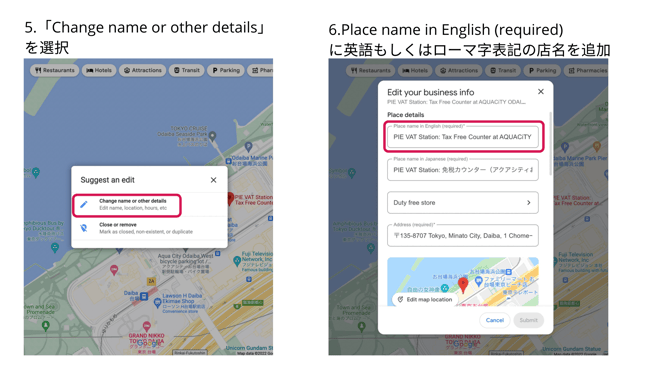Open Transit chip in left map
The image size is (657, 369).
(x=187, y=70)
